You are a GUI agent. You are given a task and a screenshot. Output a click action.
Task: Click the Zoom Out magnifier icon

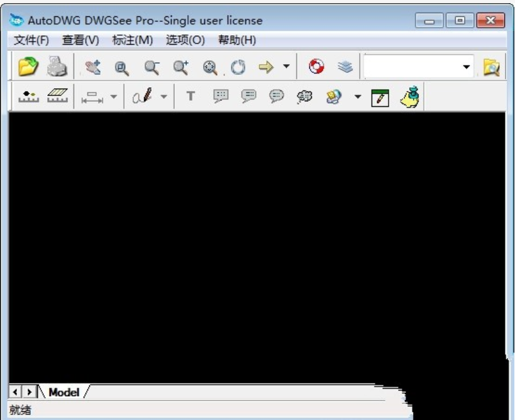[x=152, y=67]
